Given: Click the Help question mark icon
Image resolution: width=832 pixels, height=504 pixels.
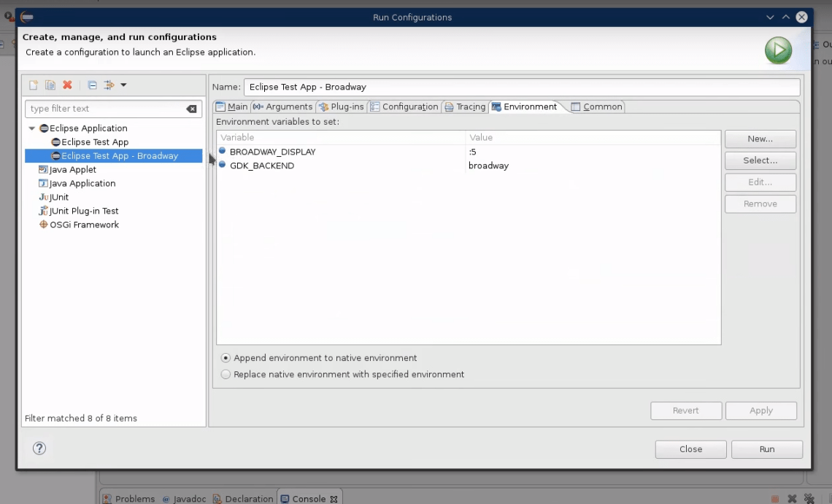Looking at the screenshot, I should click(39, 449).
